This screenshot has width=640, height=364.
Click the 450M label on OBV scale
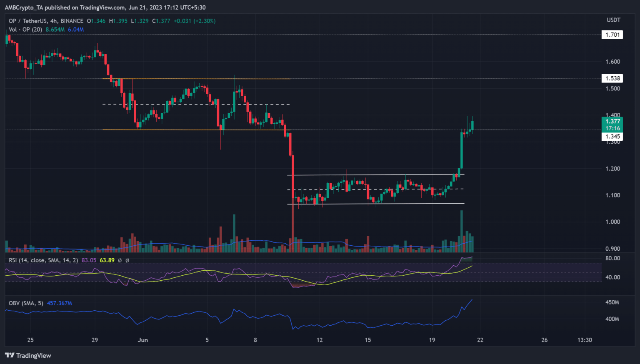(612, 302)
